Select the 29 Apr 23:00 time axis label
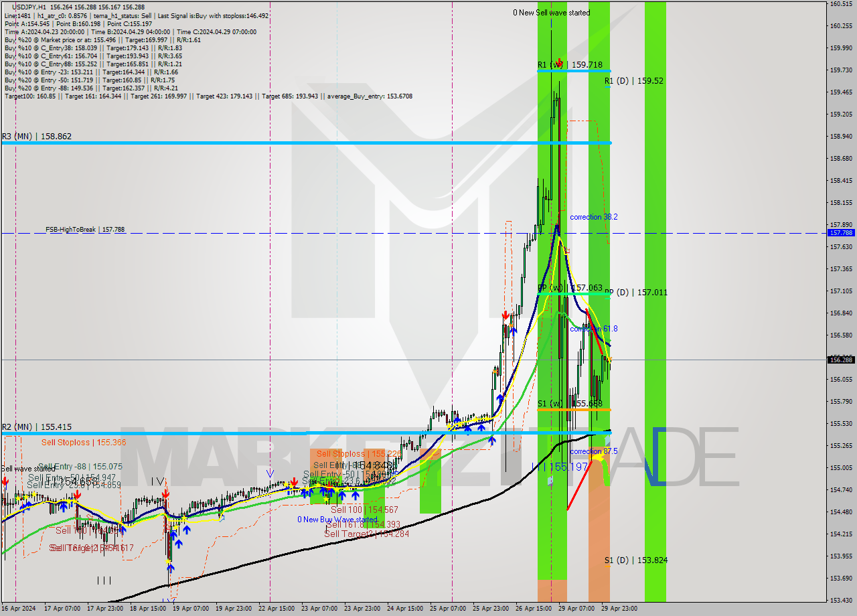The height and width of the screenshot is (616, 857). [x=619, y=609]
